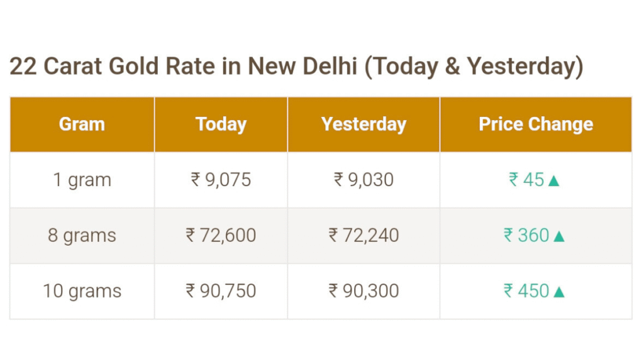
Task: Select the Today column header
Action: click(221, 124)
